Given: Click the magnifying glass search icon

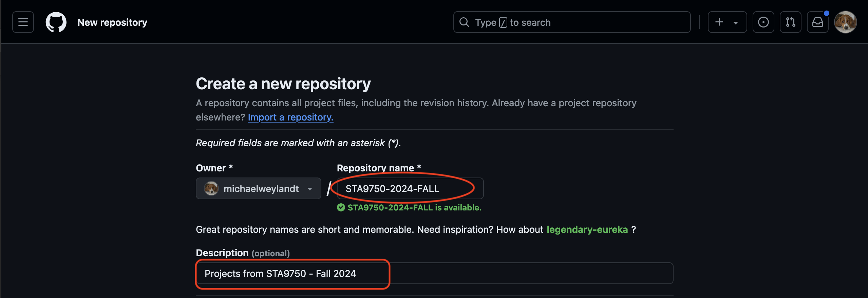Looking at the screenshot, I should (x=464, y=22).
